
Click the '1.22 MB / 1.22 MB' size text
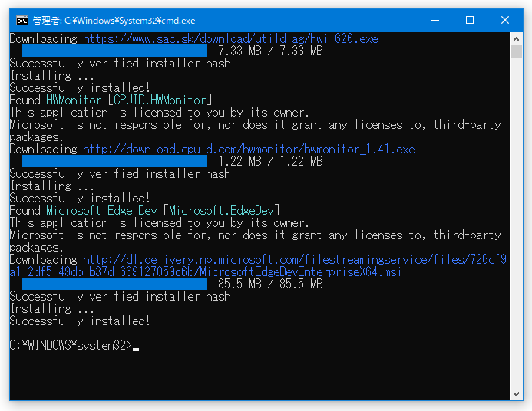click(270, 161)
